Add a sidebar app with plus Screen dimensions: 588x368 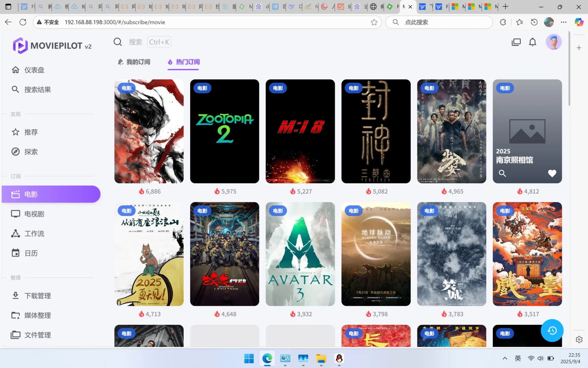click(579, 48)
